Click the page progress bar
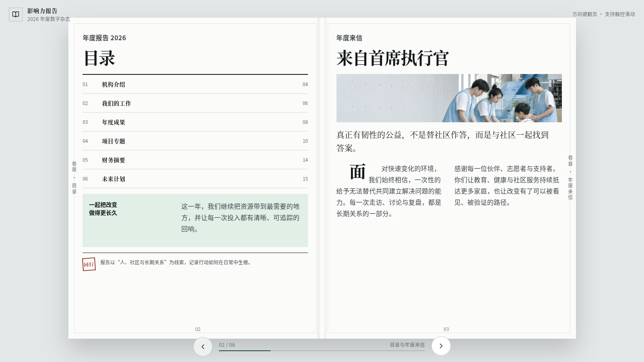644x362 pixels. point(322,350)
